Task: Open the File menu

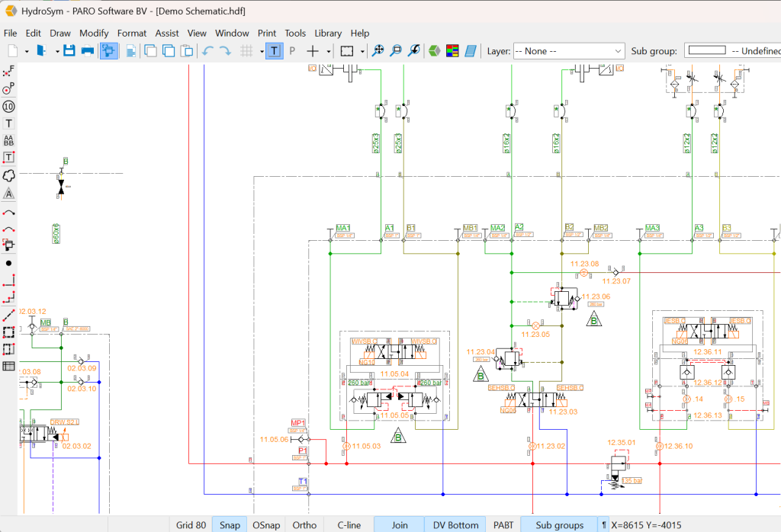Action: point(11,33)
